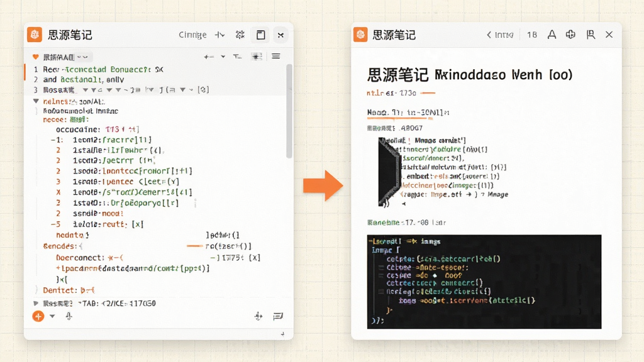Click the 'nedata' row
Screen dimensions: 644x362
point(73,235)
